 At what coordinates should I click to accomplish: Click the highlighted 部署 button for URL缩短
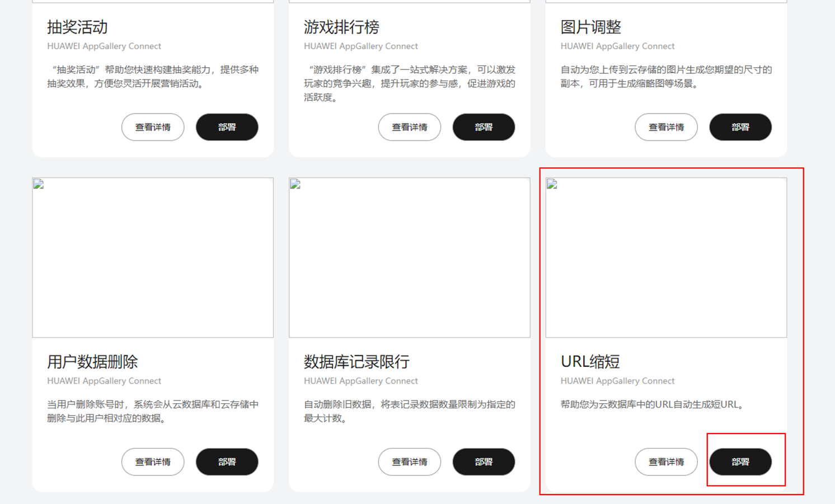click(740, 461)
